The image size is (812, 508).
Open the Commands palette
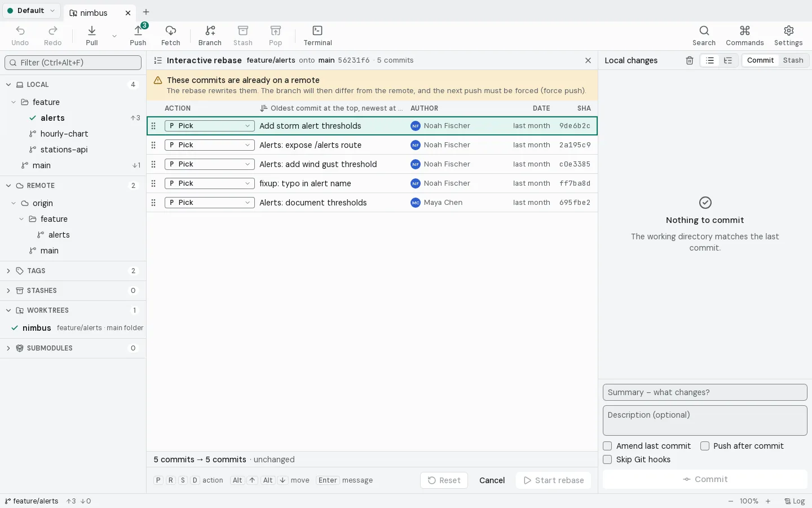click(x=745, y=36)
